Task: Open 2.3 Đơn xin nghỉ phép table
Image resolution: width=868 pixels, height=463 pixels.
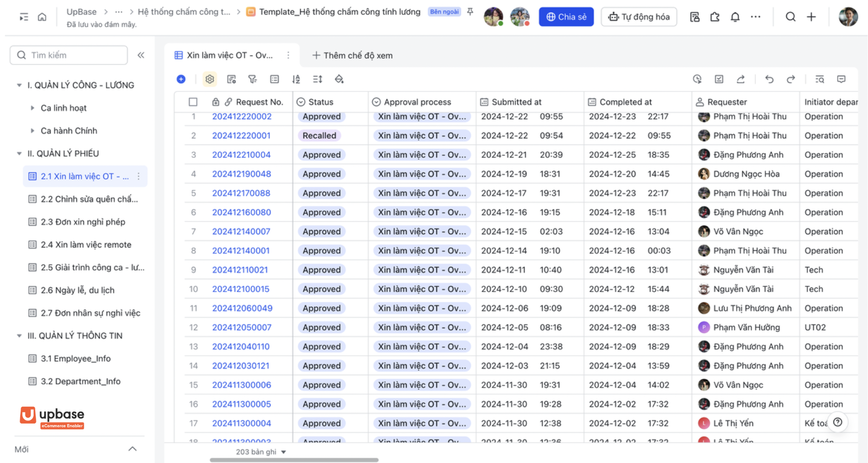Action: (83, 222)
